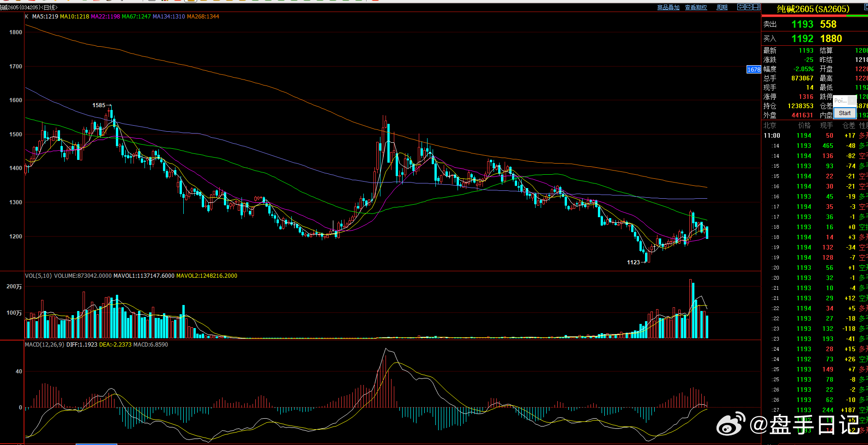The image size is (868, 445).
Task: Click the 最新 label in quote panel
Action: [x=770, y=51]
